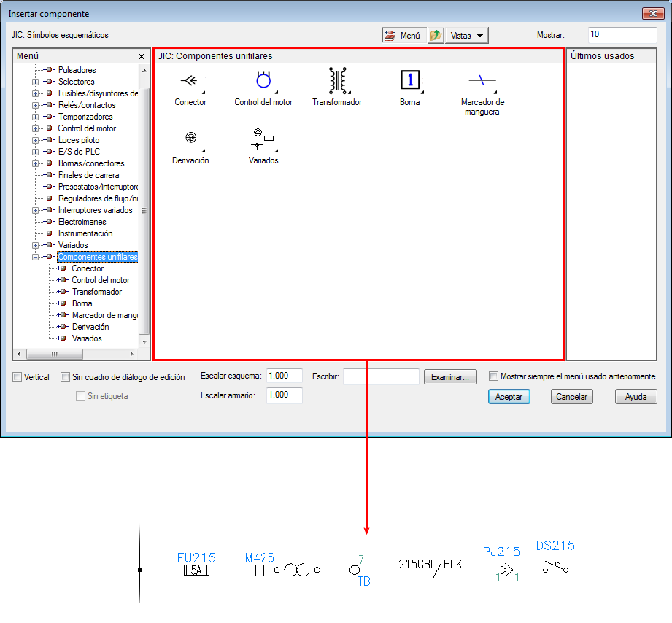Image resolution: width=672 pixels, height=623 pixels.
Task: Expand the Luces piloto tree node
Action: click(35, 140)
